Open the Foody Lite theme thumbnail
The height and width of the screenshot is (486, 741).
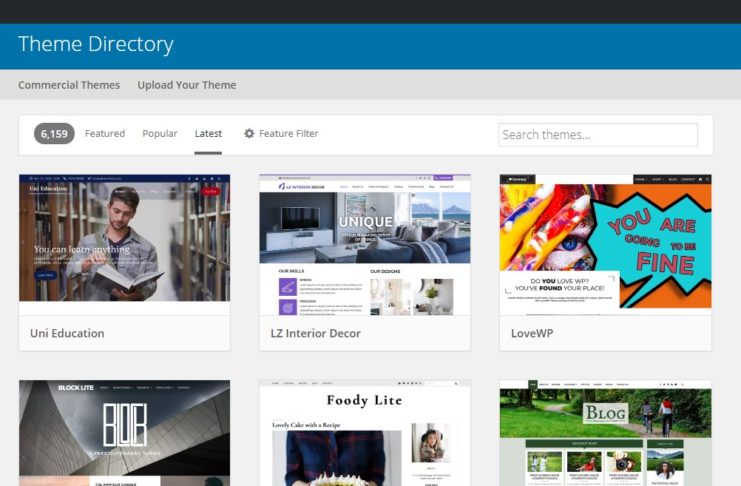coord(365,433)
